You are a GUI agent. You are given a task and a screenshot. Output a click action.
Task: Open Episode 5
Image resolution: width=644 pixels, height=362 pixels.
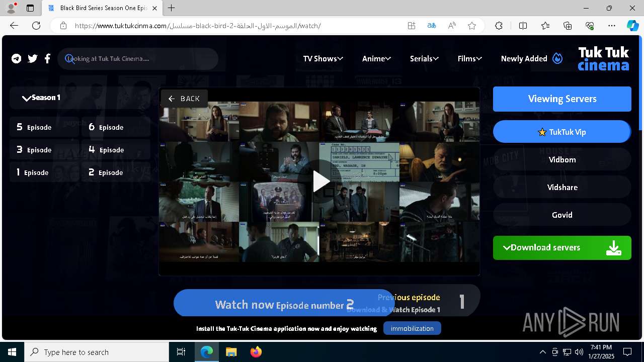point(44,127)
